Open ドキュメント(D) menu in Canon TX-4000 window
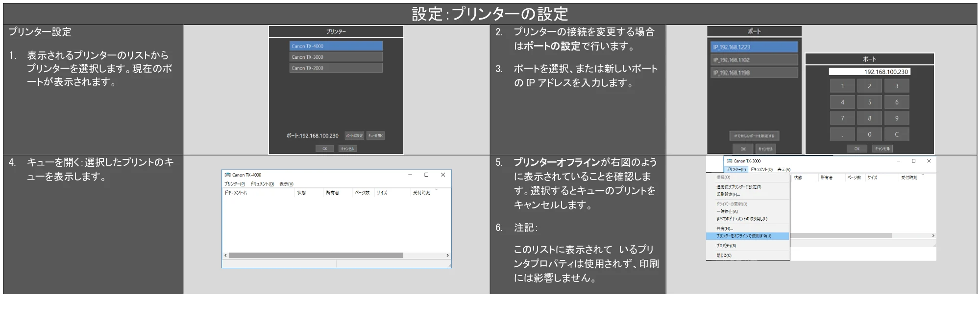The image size is (980, 332). tap(262, 184)
